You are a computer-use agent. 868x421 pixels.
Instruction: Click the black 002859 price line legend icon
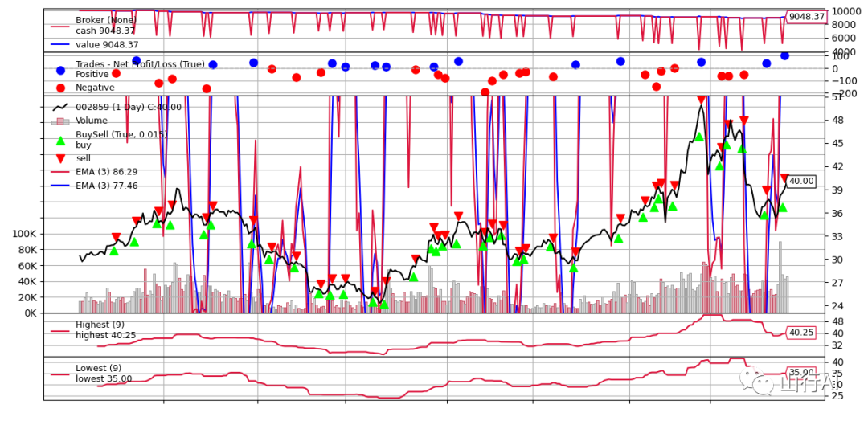(60, 107)
